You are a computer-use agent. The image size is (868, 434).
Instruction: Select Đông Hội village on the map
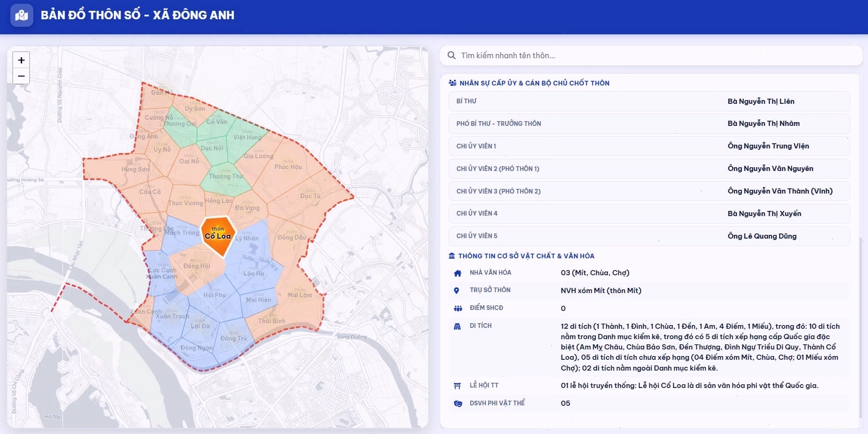[x=197, y=266]
